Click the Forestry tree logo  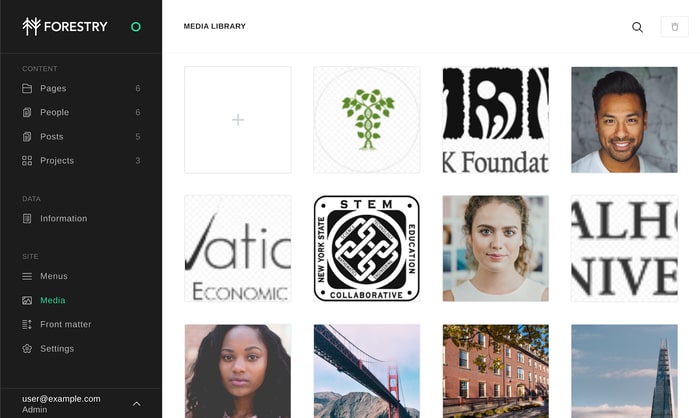point(31,26)
